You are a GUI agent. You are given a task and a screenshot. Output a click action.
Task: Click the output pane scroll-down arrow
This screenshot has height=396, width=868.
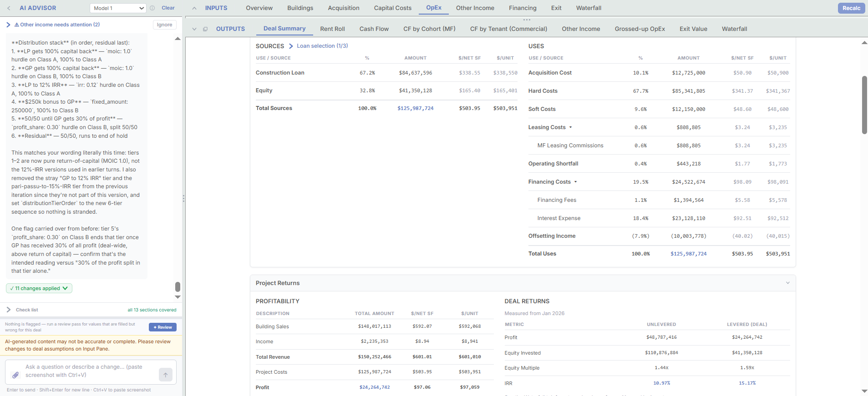click(x=864, y=391)
